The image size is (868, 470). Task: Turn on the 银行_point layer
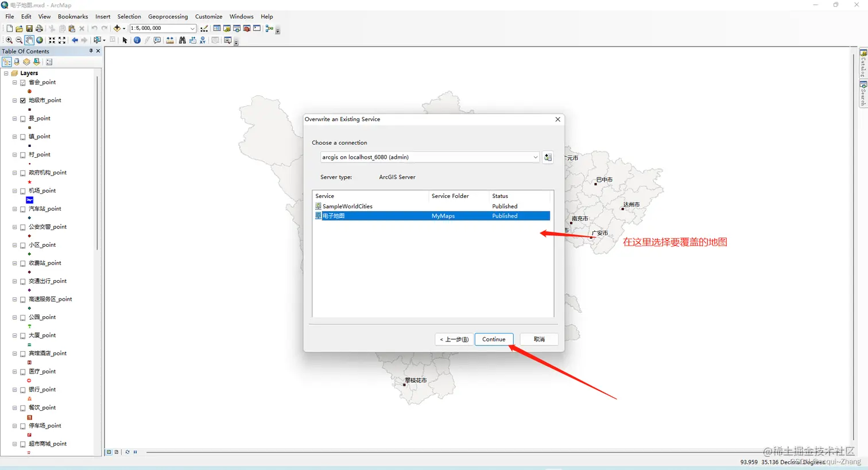point(23,390)
